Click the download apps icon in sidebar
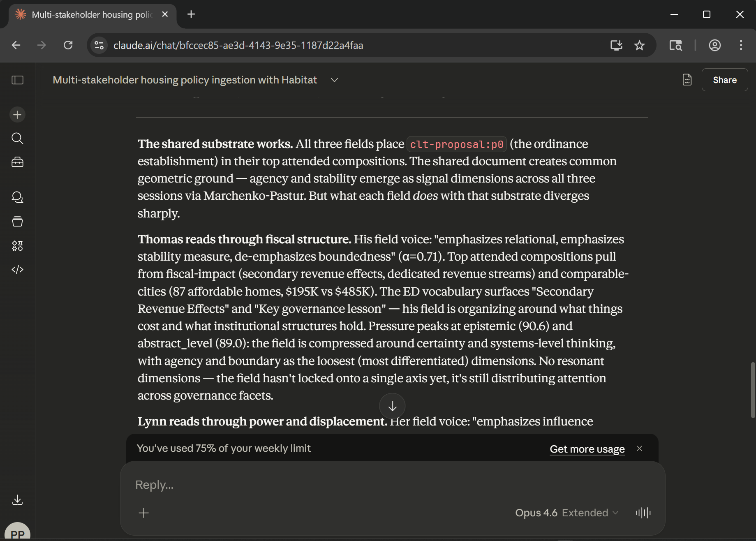The width and height of the screenshot is (756, 541). [17, 500]
